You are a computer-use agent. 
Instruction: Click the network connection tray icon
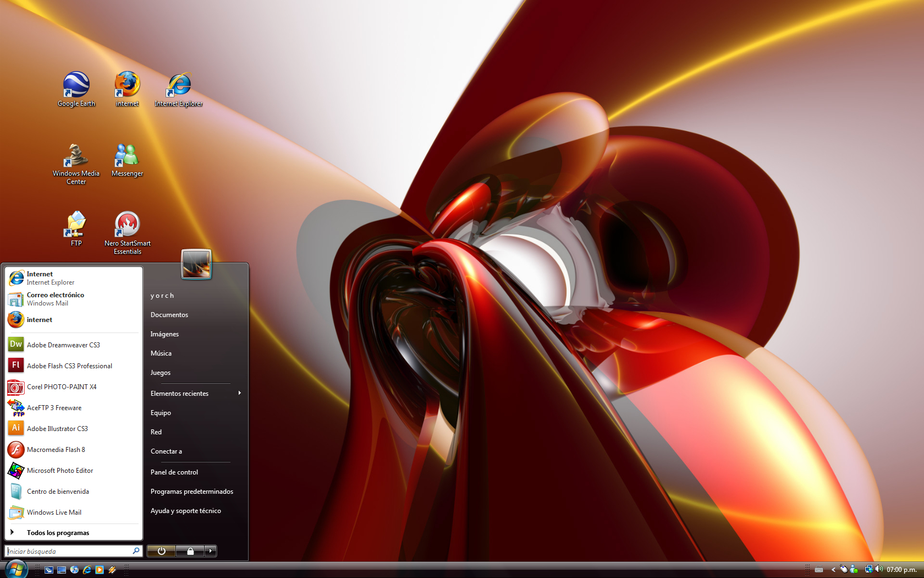[868, 569]
